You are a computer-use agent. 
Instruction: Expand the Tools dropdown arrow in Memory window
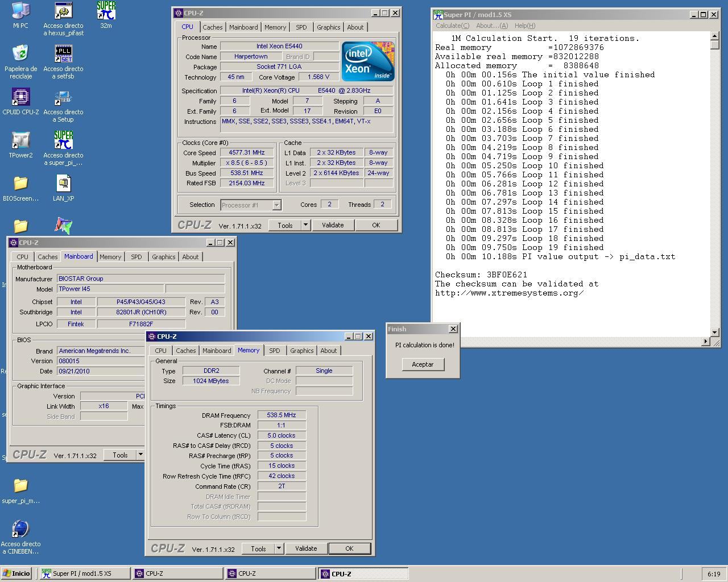point(279,548)
